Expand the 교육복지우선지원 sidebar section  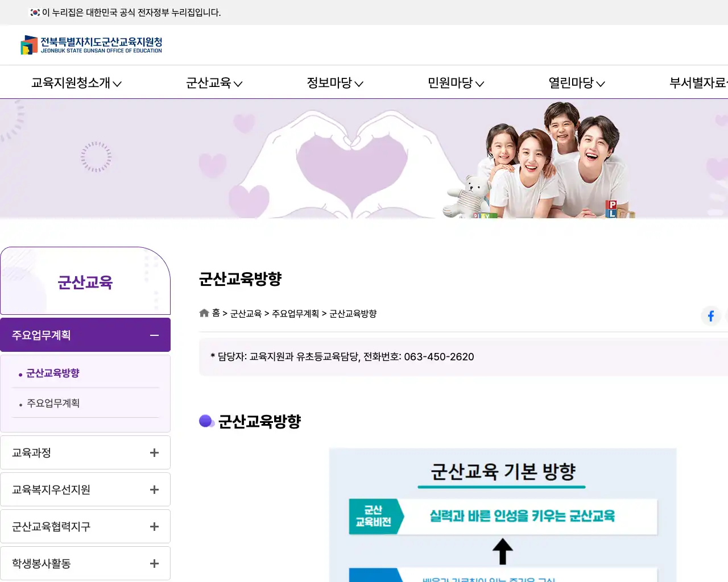[154, 489]
